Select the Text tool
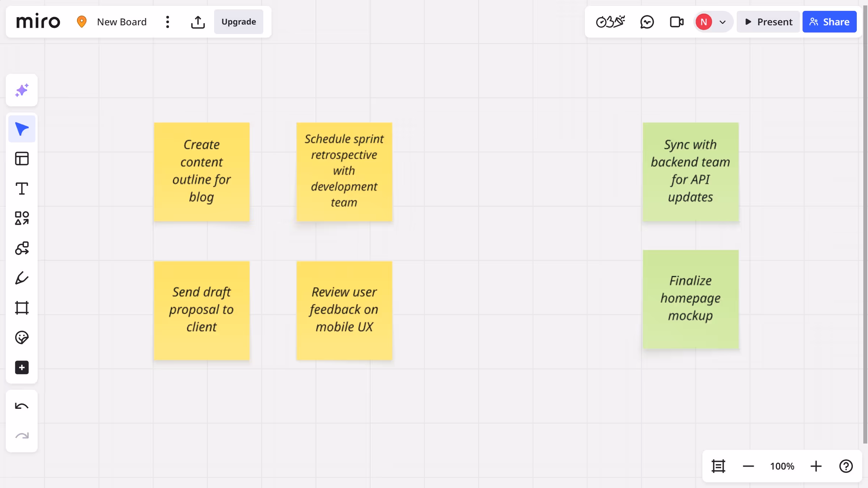The width and height of the screenshot is (868, 488). click(22, 188)
